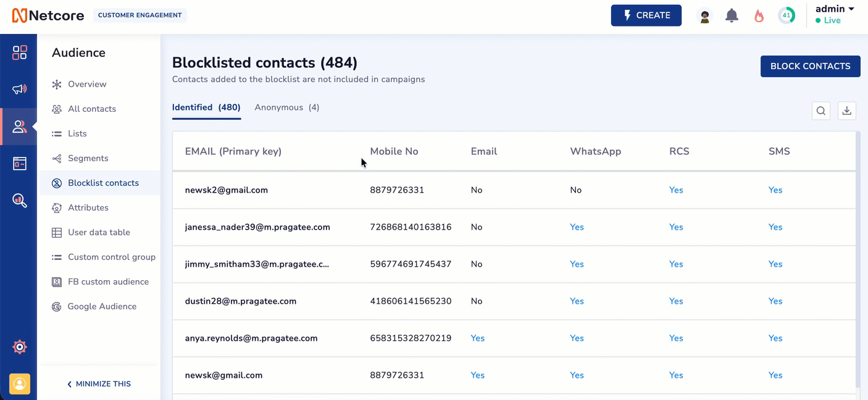Open User data table menu item
Image resolution: width=868 pixels, height=400 pixels.
pos(99,232)
